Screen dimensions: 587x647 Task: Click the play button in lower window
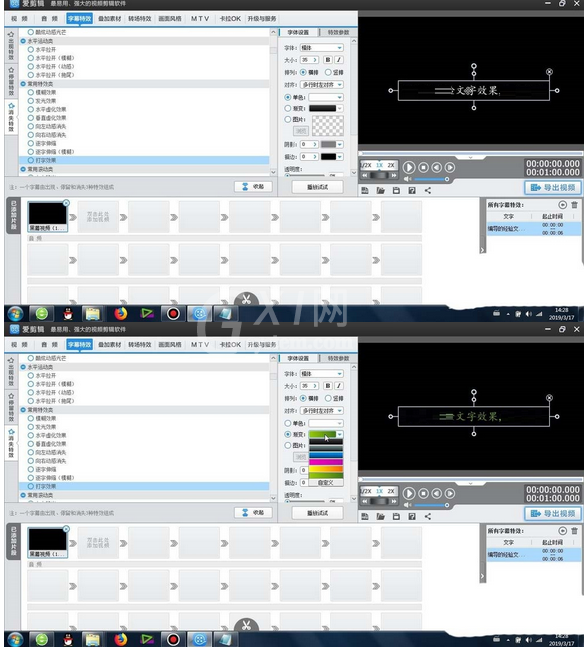click(408, 493)
